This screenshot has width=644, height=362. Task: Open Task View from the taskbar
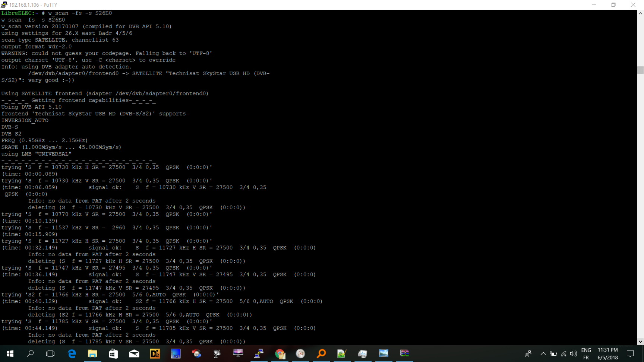(50, 353)
